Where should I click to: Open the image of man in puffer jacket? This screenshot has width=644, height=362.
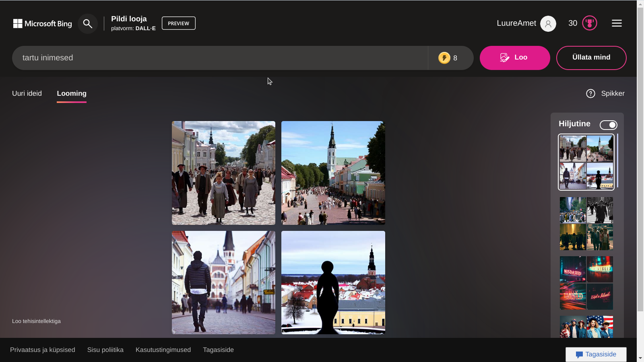point(223,282)
